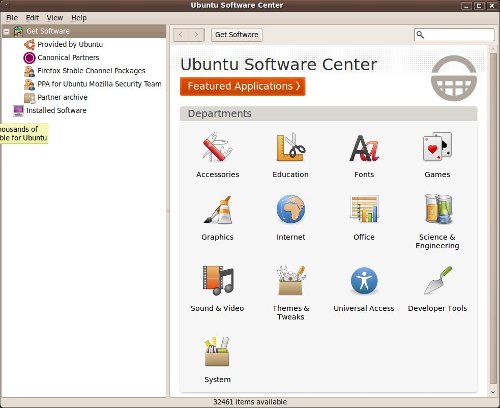Open the System department icon
Viewport: 500px width, 408px height.
tap(217, 351)
